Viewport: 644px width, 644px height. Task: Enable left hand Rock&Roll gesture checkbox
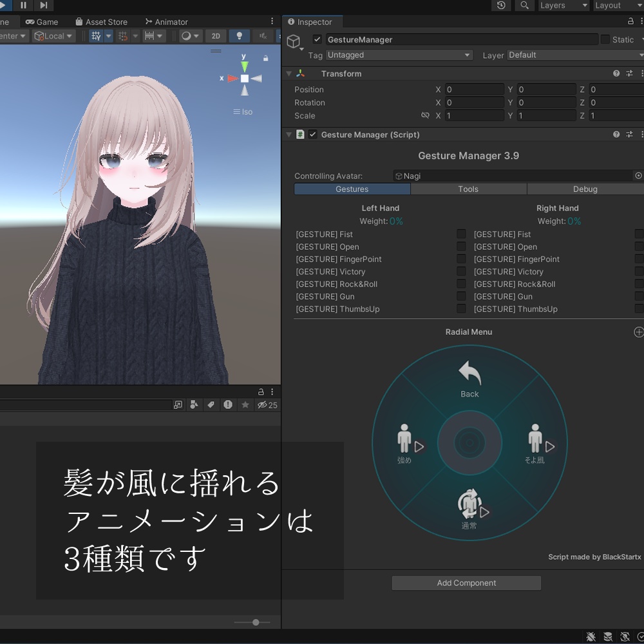[x=461, y=284]
